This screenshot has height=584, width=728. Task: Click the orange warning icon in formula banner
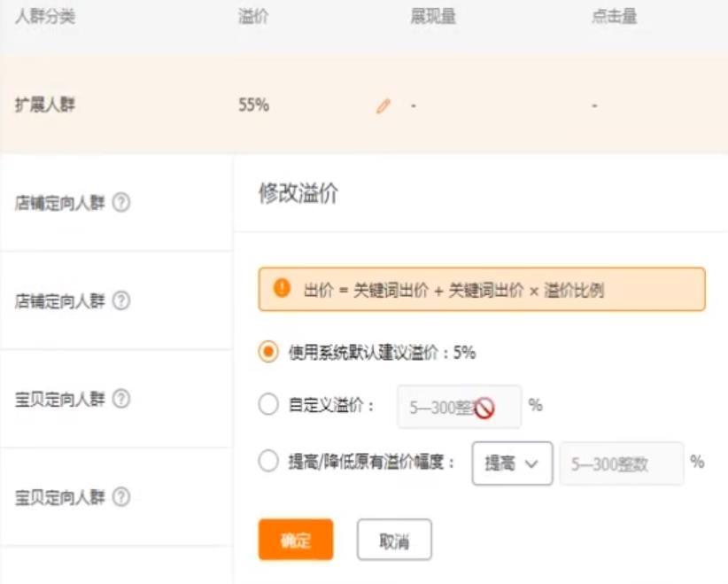(282, 289)
